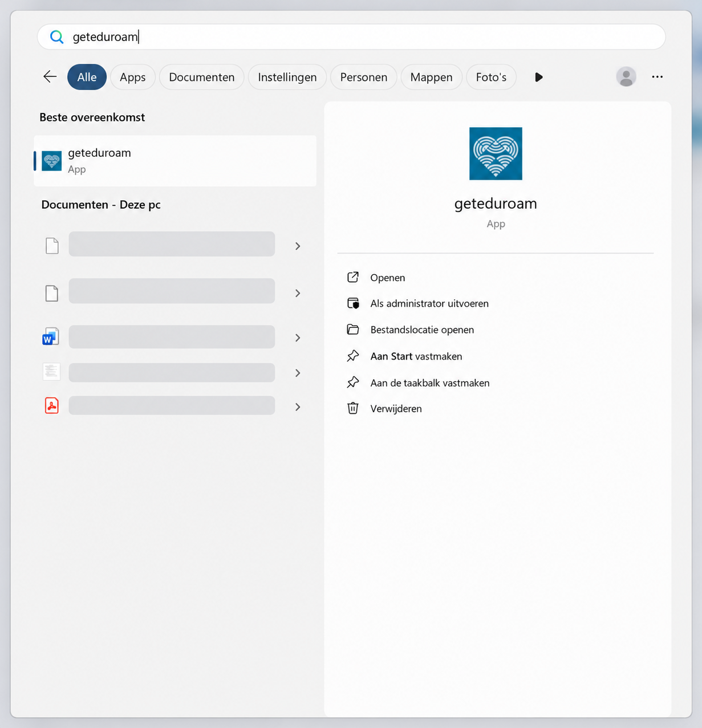702x728 pixels.
Task: Click the pin icon beside Aan Start vastmaken
Action: click(x=353, y=356)
